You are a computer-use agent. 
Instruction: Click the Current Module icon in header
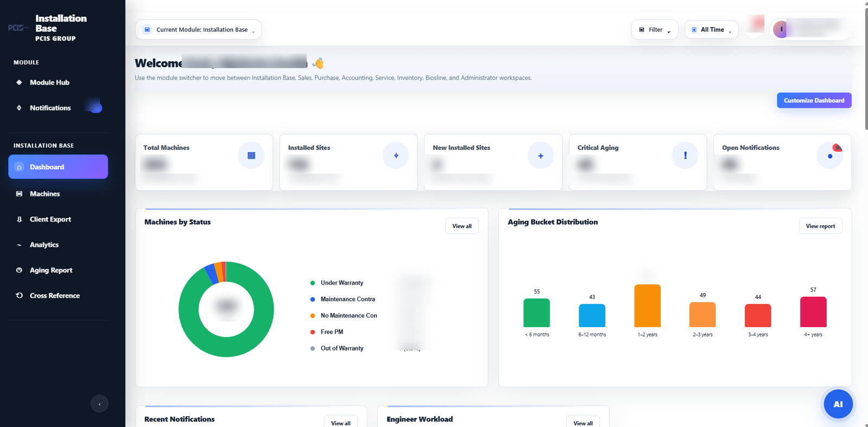pyautogui.click(x=147, y=30)
